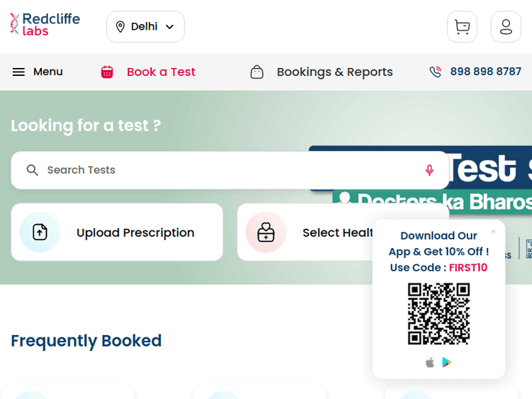Click the microphone voice search icon
Screen dimensions: 532x399
pos(429,170)
